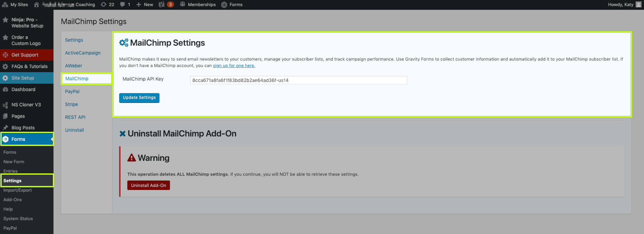Click the gears icon beside MailChimp Settings heading
The image size is (644, 234).
click(x=124, y=43)
